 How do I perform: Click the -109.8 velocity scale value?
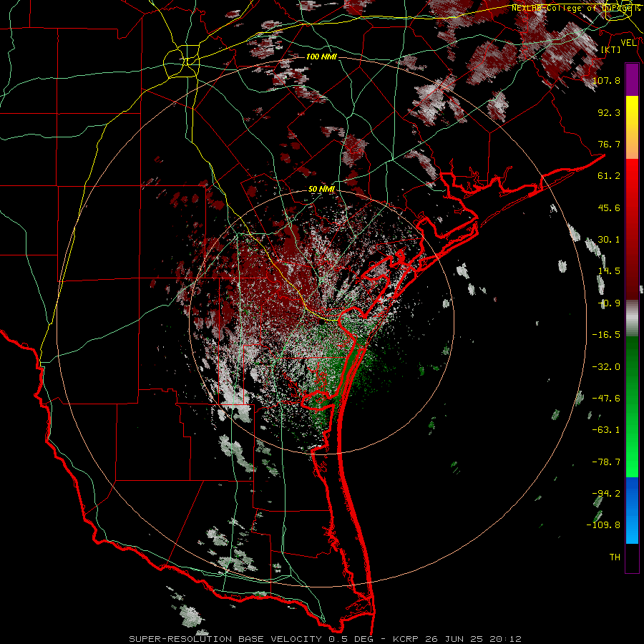click(603, 525)
